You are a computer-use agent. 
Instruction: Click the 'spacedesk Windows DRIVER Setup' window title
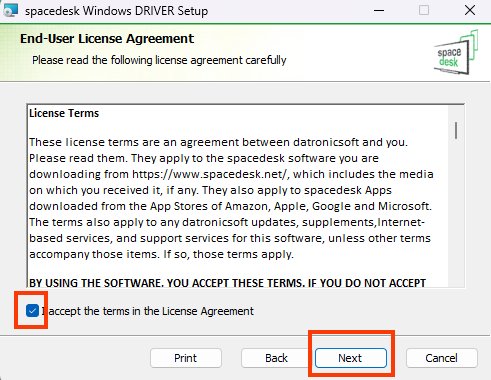click(x=117, y=11)
